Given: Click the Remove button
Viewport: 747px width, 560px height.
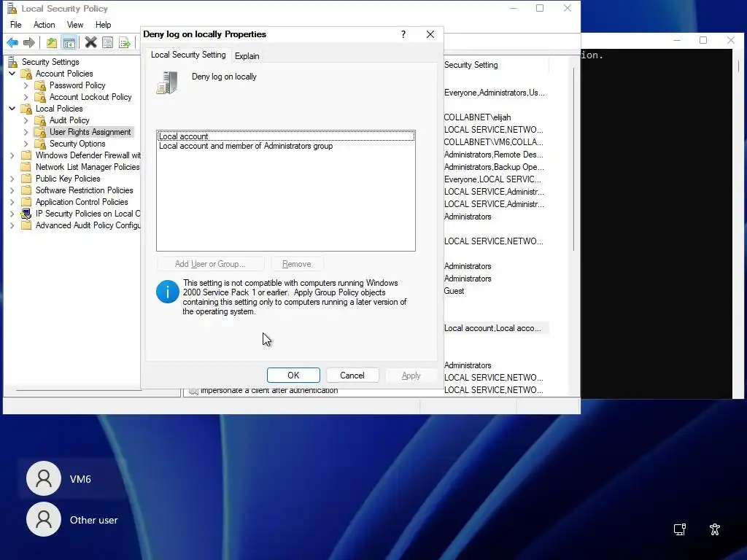Looking at the screenshot, I should [x=296, y=264].
